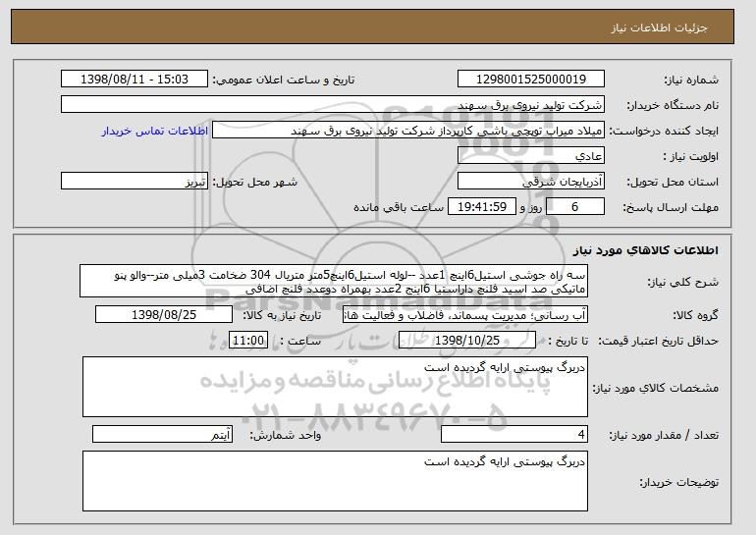The height and width of the screenshot is (535, 756).
Task: Select the priority field showing عادی
Action: [531, 156]
